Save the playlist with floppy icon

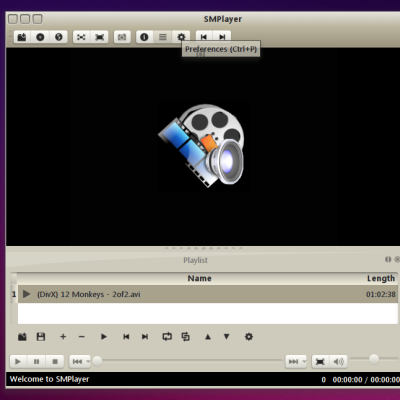[x=41, y=337]
